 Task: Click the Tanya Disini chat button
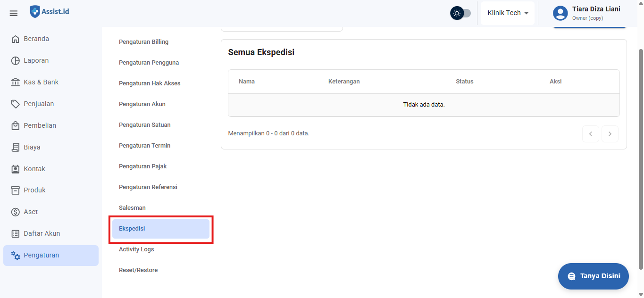point(593,276)
